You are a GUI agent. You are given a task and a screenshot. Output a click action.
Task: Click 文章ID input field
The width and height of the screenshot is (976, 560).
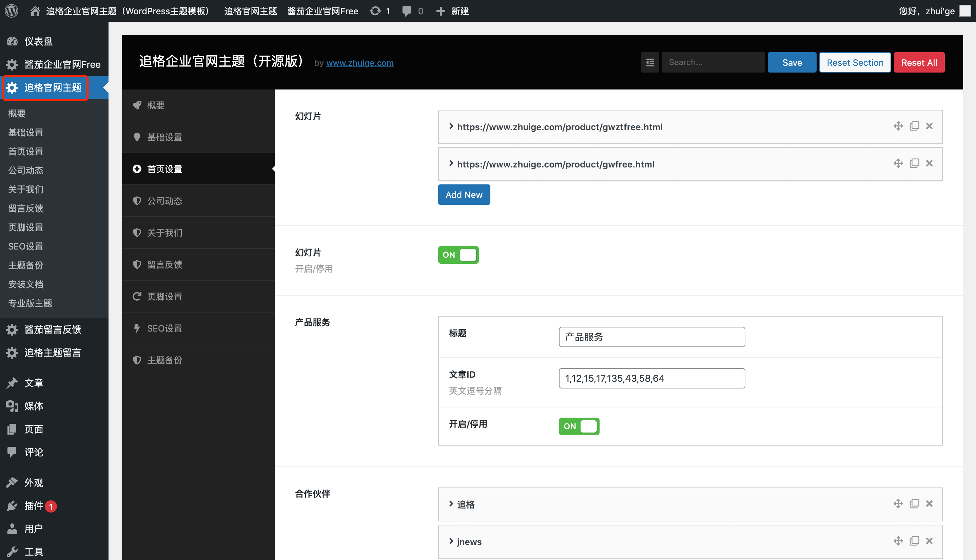[x=651, y=378]
